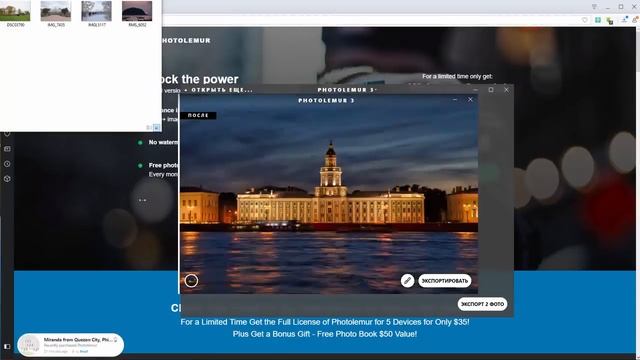640x360 pixels.
Task: Switch to large icons view in file panel
Action: pyautogui.click(x=157, y=128)
